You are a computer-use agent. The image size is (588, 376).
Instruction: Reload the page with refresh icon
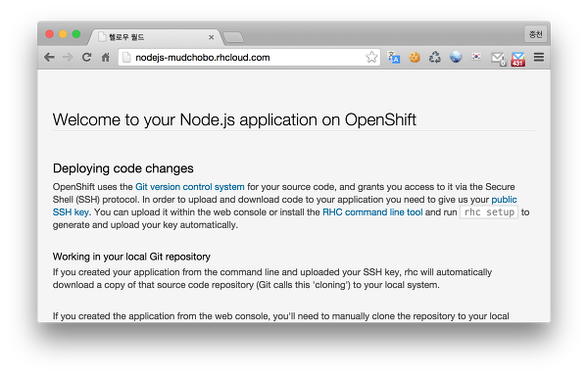pyautogui.click(x=86, y=58)
